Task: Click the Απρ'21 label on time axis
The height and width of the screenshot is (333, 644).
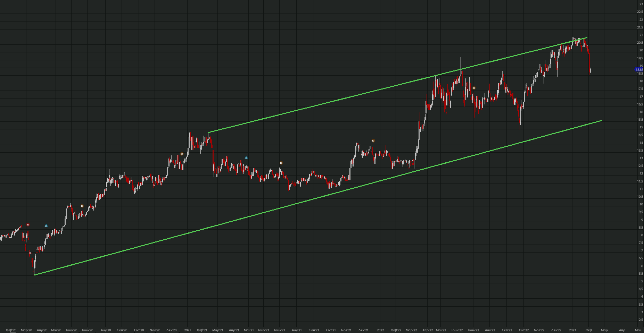Action: 234,330
